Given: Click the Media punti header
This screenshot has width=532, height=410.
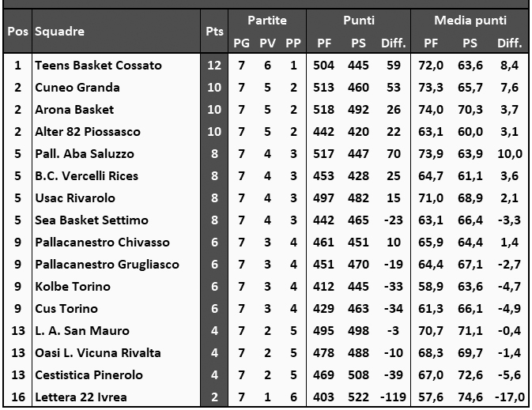Looking at the screenshot, I should coord(470,21).
